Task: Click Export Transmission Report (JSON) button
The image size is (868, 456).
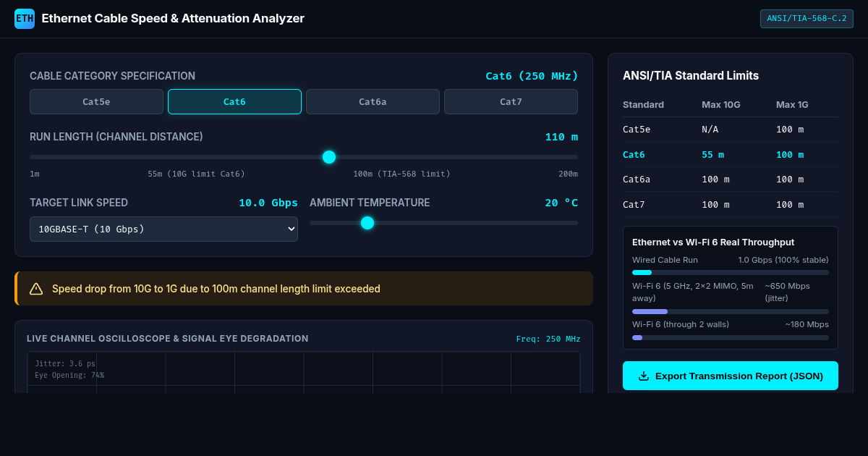Action: pyautogui.click(x=731, y=376)
